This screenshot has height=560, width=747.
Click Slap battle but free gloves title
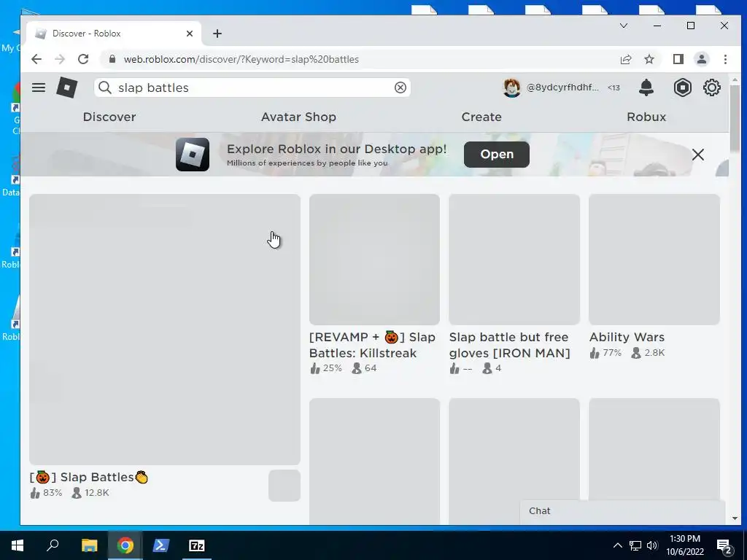point(509,345)
